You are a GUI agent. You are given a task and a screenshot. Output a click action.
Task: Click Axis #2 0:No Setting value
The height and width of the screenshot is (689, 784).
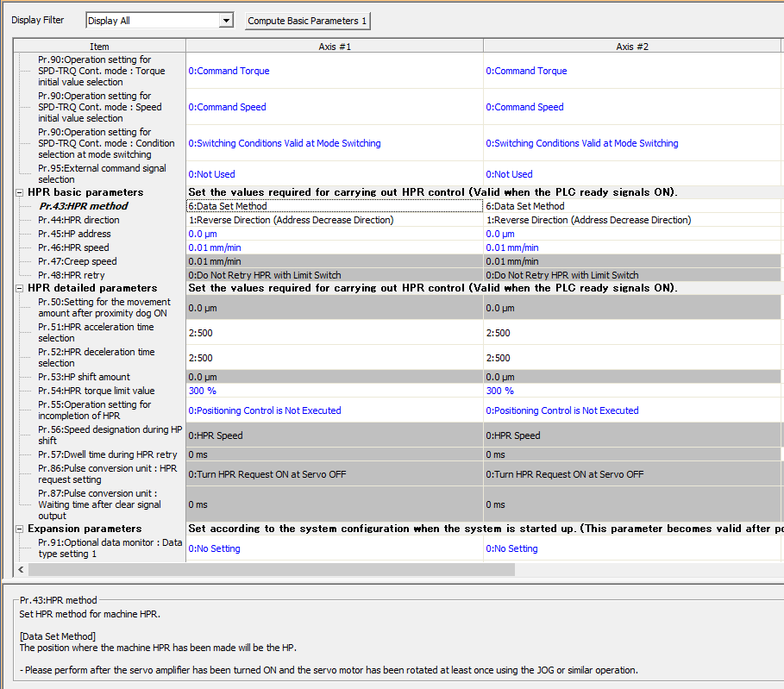(x=632, y=548)
